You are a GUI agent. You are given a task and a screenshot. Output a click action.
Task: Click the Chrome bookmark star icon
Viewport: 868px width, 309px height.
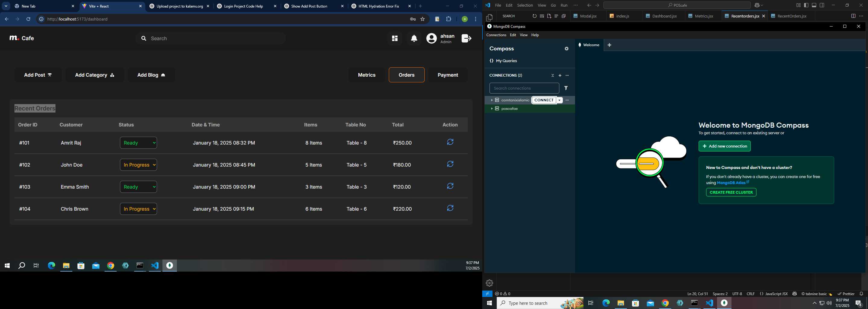tap(423, 19)
